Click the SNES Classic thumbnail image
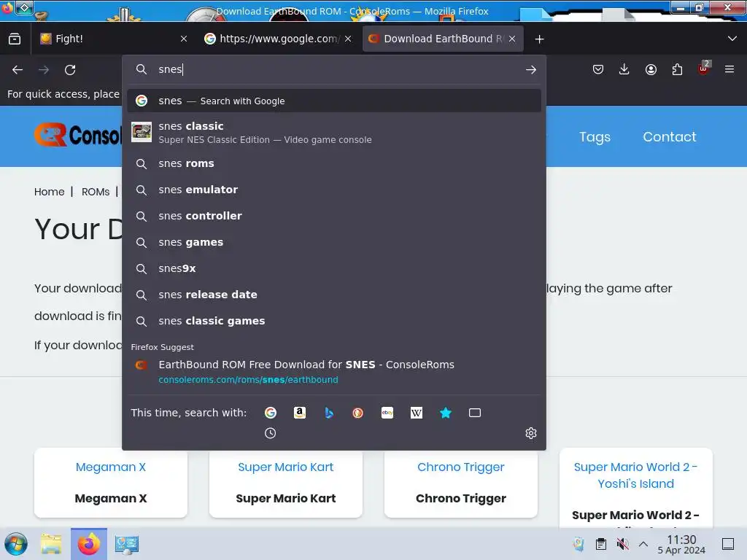 142,132
